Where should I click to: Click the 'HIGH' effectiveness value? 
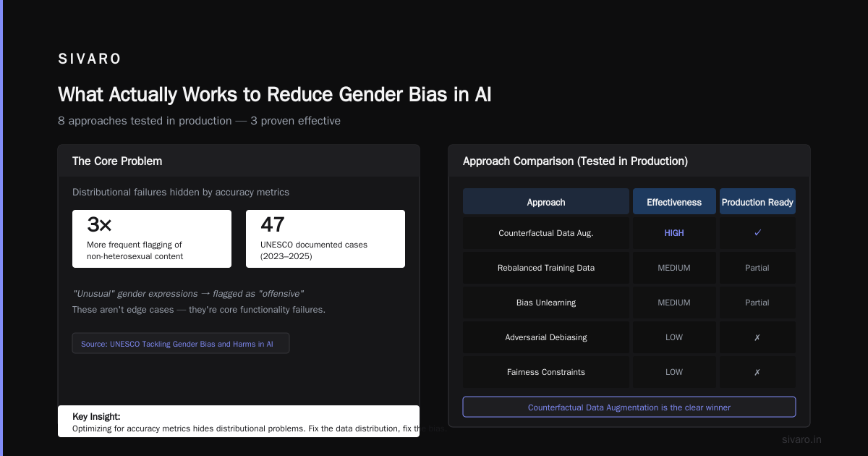point(674,233)
